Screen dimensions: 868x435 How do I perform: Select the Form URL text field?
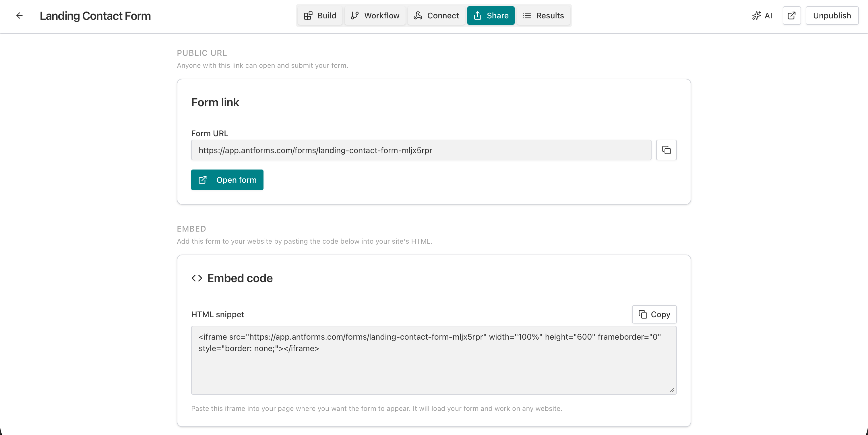[x=421, y=150]
